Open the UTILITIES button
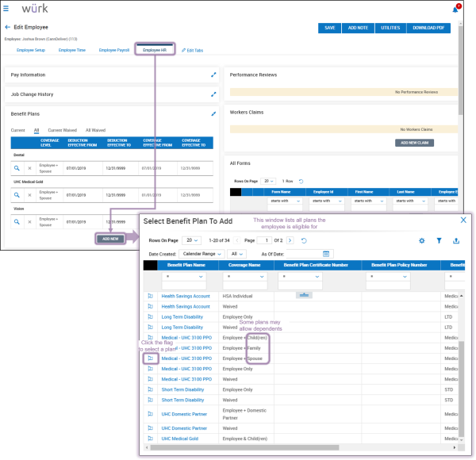Image resolution: width=476 pixels, height=460 pixels. (x=390, y=28)
